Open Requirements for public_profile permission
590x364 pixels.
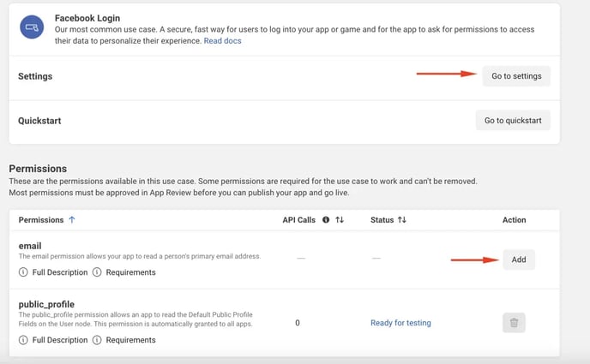(130, 340)
